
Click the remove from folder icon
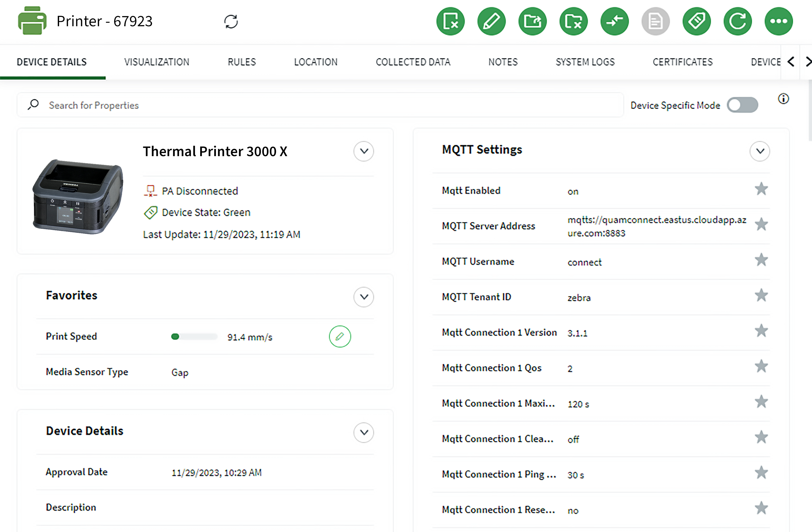pos(573,21)
